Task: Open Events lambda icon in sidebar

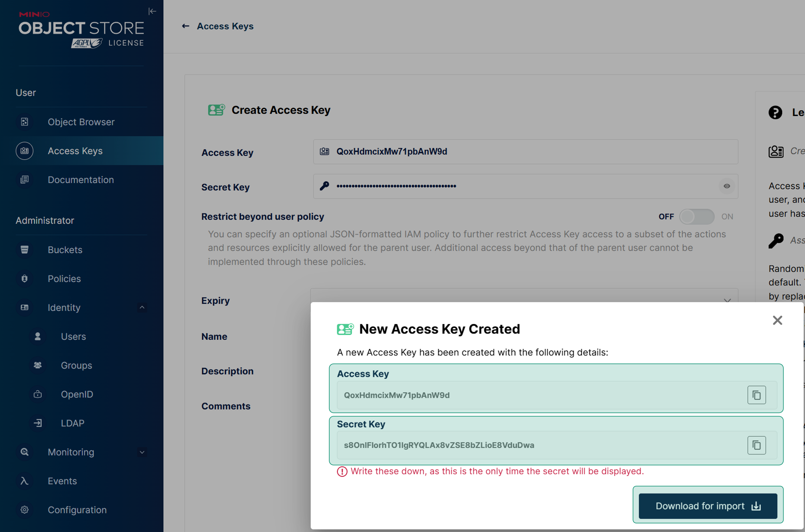Action: coord(25,481)
